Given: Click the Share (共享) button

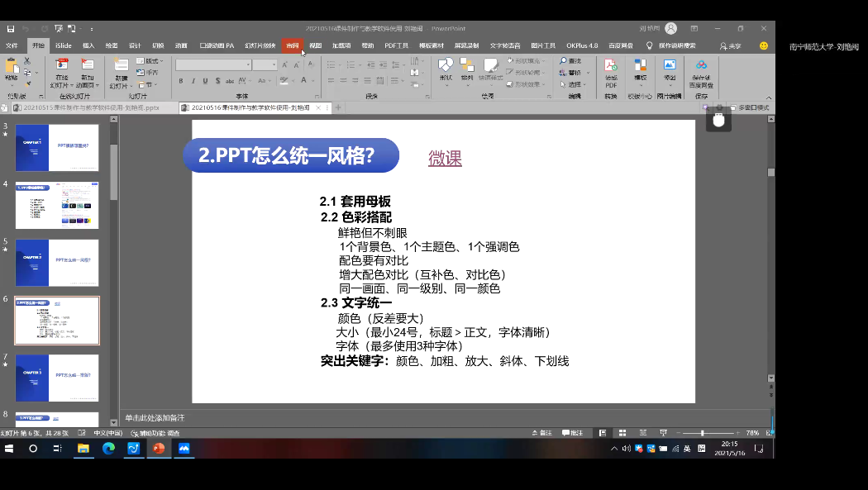Looking at the screenshot, I should [x=730, y=46].
